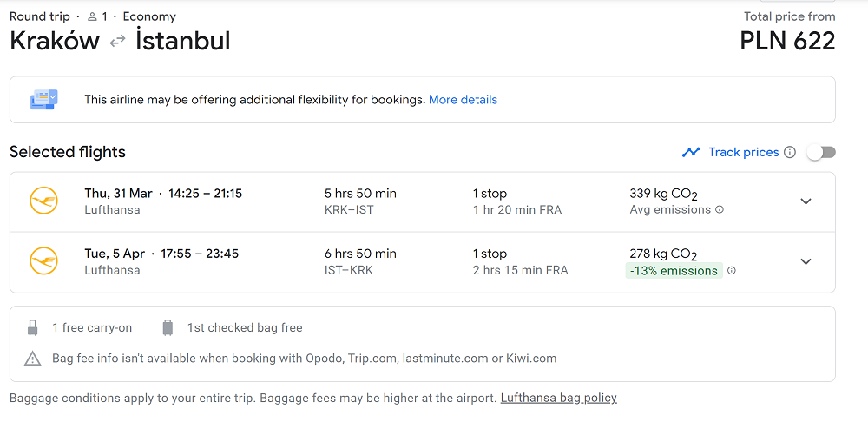Image resolution: width=868 pixels, height=422 pixels.
Task: Click the Avg emissions info icon
Action: pyautogui.click(x=720, y=209)
